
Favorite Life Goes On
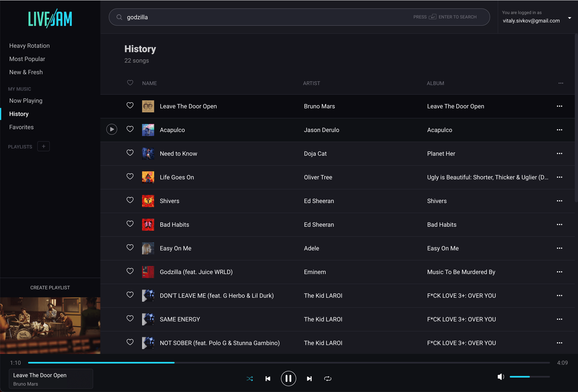coord(130,177)
